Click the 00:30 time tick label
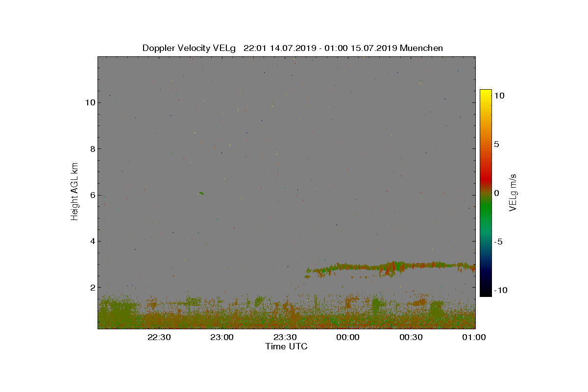 [x=412, y=337]
